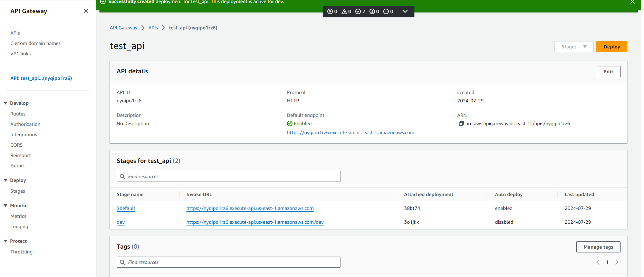Open CORS settings in the sidebar
Image resolution: width=644 pixels, height=277 pixels.
point(17,145)
